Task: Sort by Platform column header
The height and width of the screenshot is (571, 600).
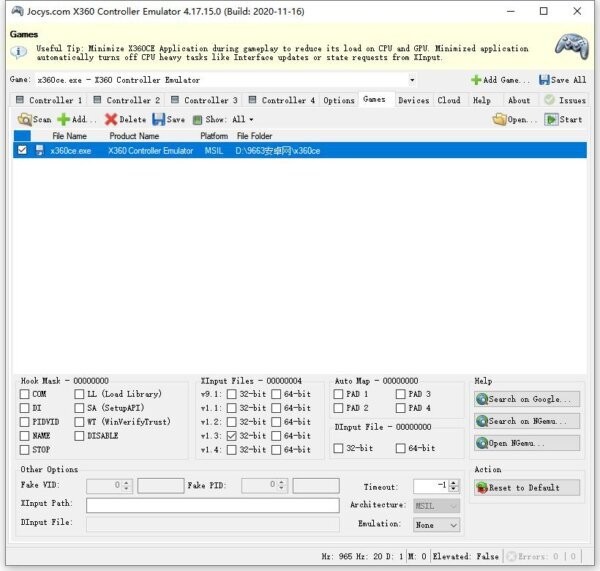Action: click(214, 136)
